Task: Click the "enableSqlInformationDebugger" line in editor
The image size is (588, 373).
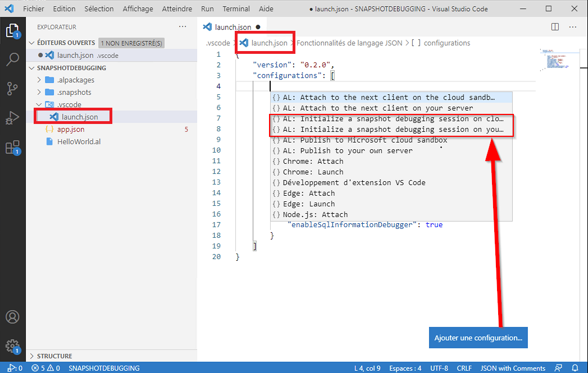Action: coord(365,225)
